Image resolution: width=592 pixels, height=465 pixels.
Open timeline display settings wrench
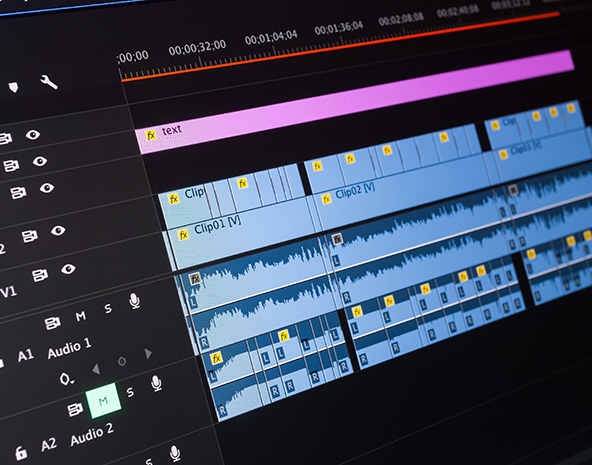49,82
